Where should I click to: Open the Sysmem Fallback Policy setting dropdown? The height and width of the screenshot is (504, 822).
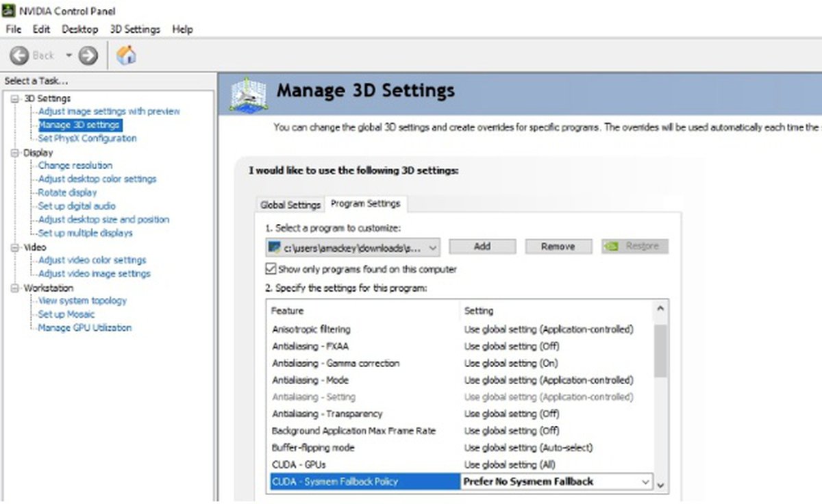645,482
